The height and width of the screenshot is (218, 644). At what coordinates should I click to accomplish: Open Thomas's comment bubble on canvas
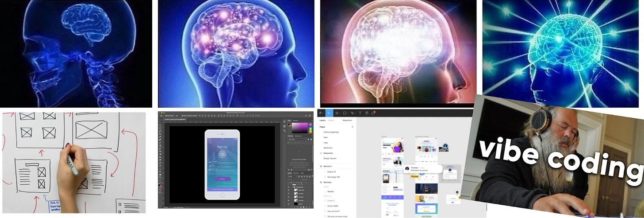[423, 169]
